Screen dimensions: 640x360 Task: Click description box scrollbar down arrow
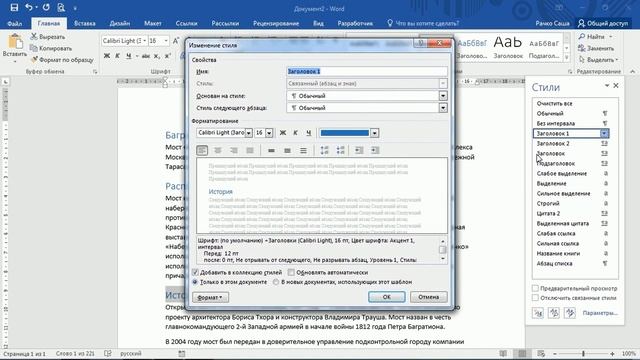[442, 259]
